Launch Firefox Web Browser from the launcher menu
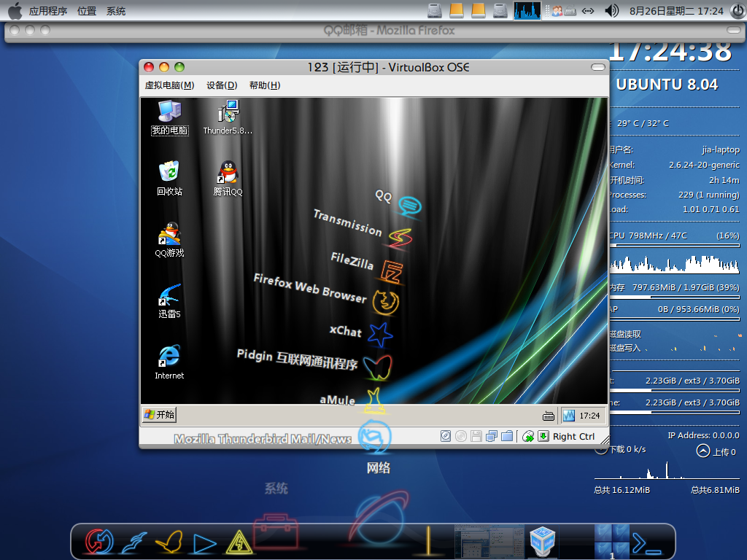Image resolution: width=747 pixels, height=560 pixels. [386, 302]
